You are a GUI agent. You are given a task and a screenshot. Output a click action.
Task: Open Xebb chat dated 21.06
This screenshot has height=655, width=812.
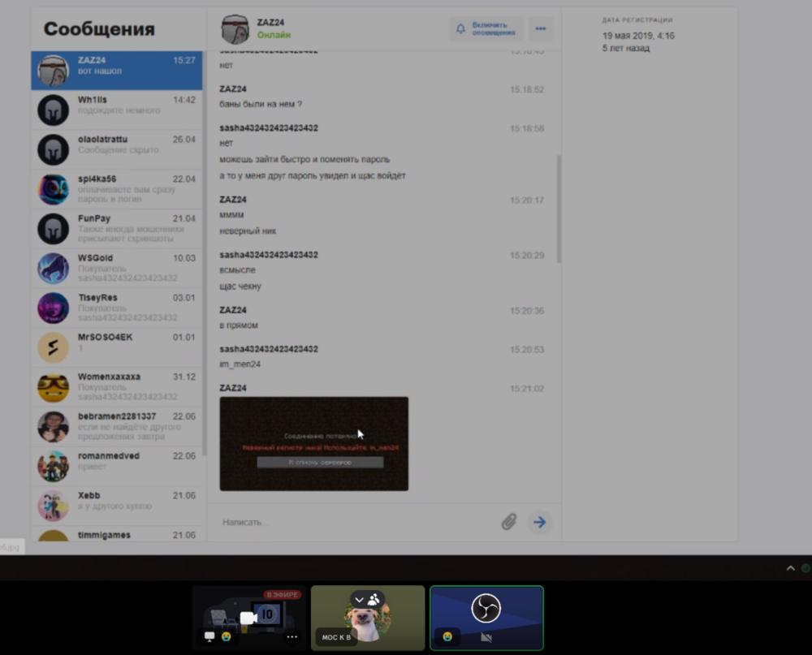(x=116, y=506)
